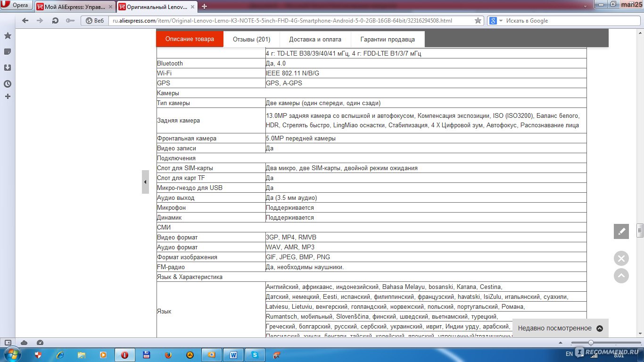The image size is (644, 362).
Task: Go back to the previous page
Action: click(25, 21)
